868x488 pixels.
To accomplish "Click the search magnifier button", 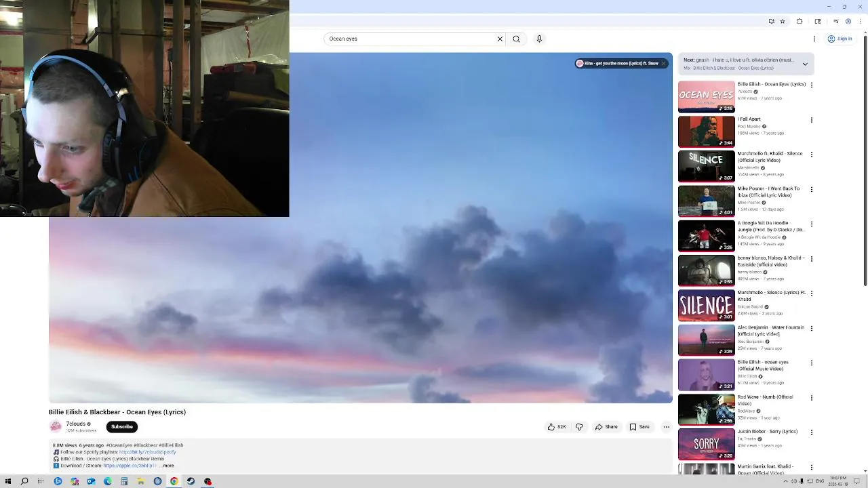I will point(517,39).
